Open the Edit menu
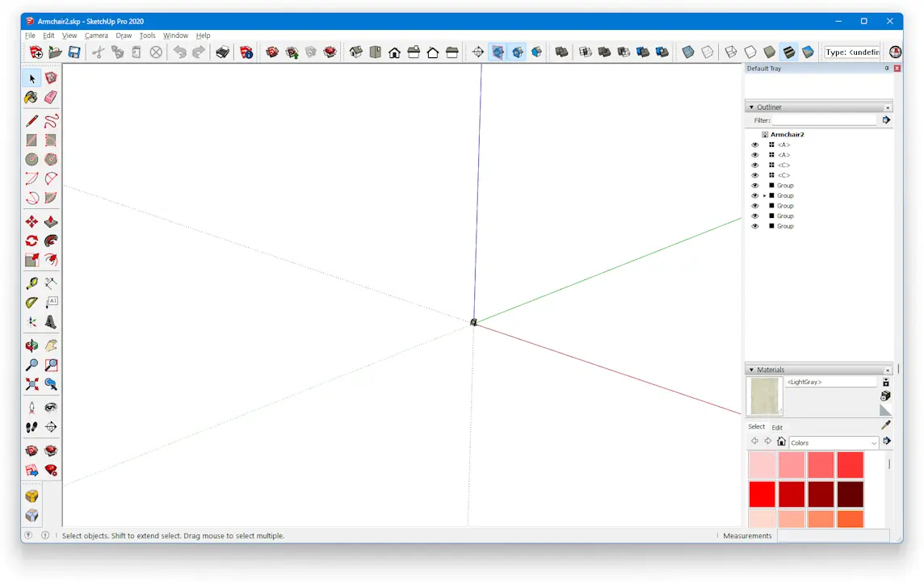The width and height of the screenshot is (924, 582). pyautogui.click(x=48, y=36)
